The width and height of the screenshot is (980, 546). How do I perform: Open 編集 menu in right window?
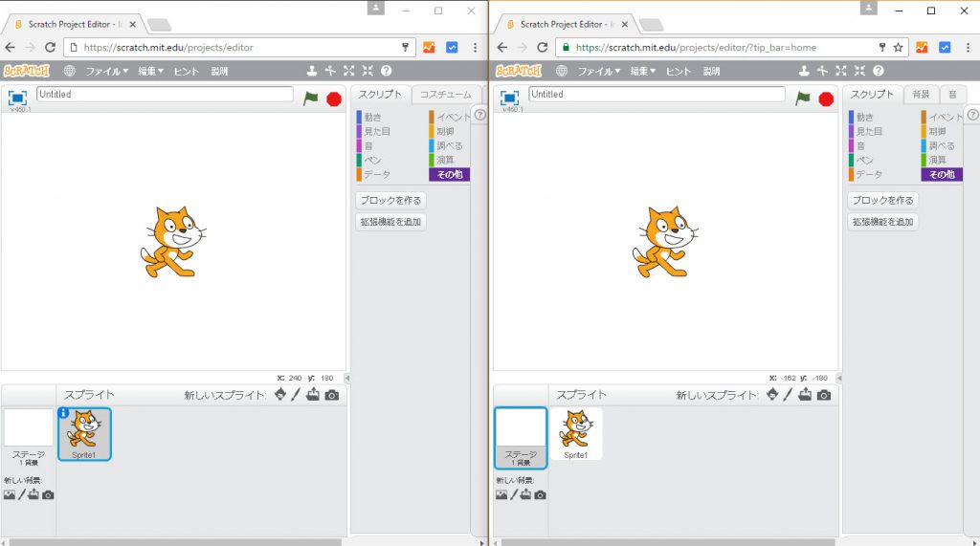coord(642,71)
